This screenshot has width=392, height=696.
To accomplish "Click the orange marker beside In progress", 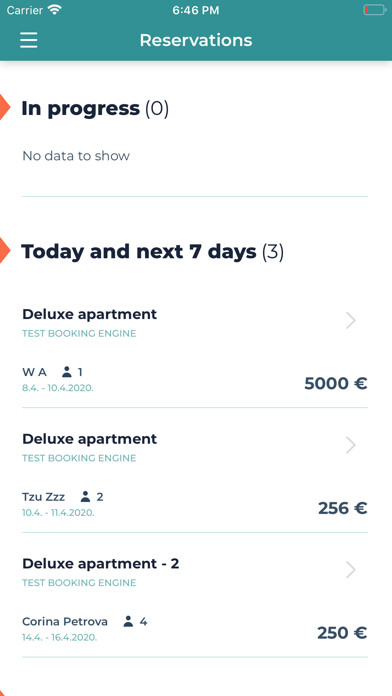I will pyautogui.click(x=4, y=107).
